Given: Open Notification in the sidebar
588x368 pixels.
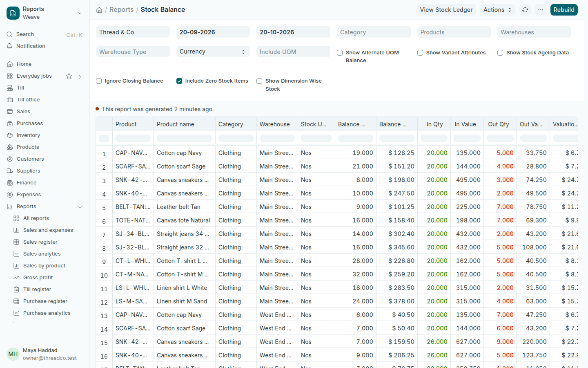Looking at the screenshot, I should [x=45, y=46].
